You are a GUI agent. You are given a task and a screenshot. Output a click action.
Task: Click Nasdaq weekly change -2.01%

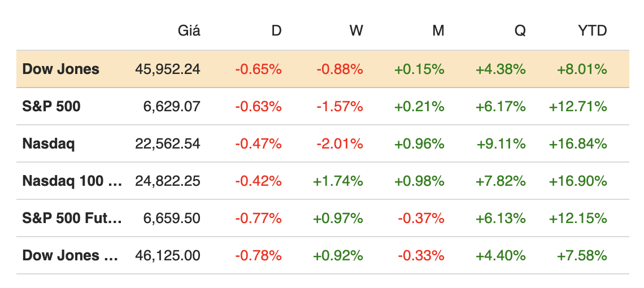pos(340,143)
